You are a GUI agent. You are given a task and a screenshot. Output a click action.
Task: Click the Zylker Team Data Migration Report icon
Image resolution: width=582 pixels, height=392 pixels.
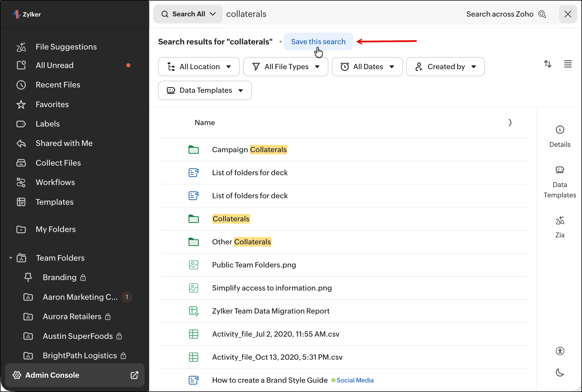point(194,311)
